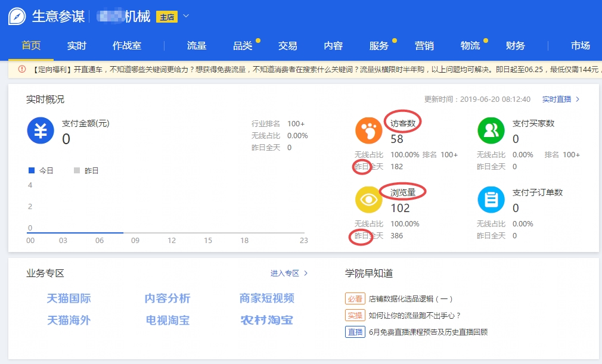Open the 财务 tab
This screenshot has height=364, width=602.
pos(515,46)
